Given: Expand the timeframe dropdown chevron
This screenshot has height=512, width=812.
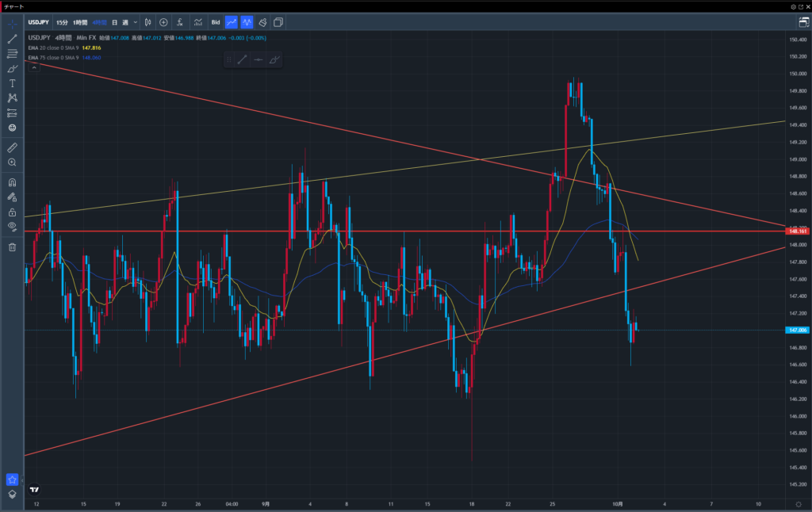Looking at the screenshot, I should 136,22.
